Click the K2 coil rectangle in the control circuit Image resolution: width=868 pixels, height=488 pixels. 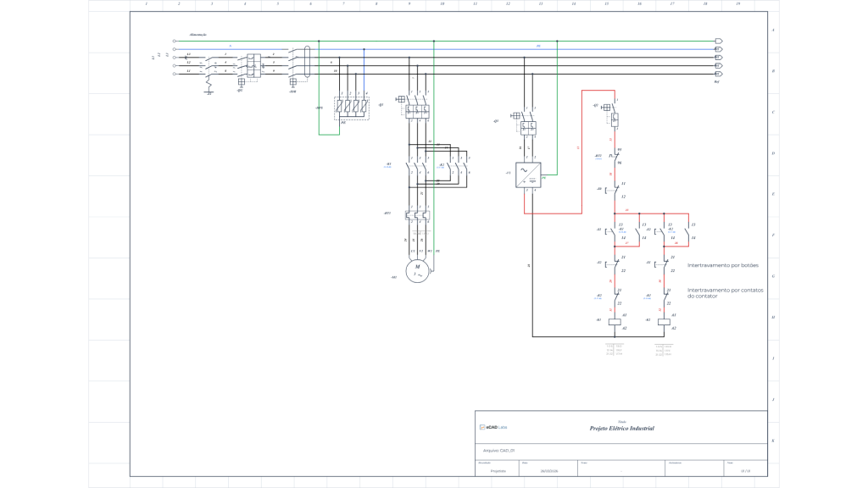point(664,322)
